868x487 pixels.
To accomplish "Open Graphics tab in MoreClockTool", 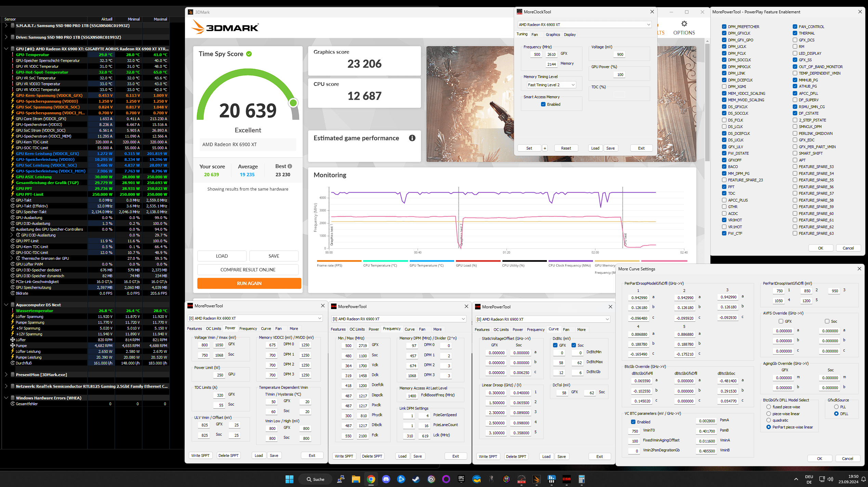I will coord(553,35).
